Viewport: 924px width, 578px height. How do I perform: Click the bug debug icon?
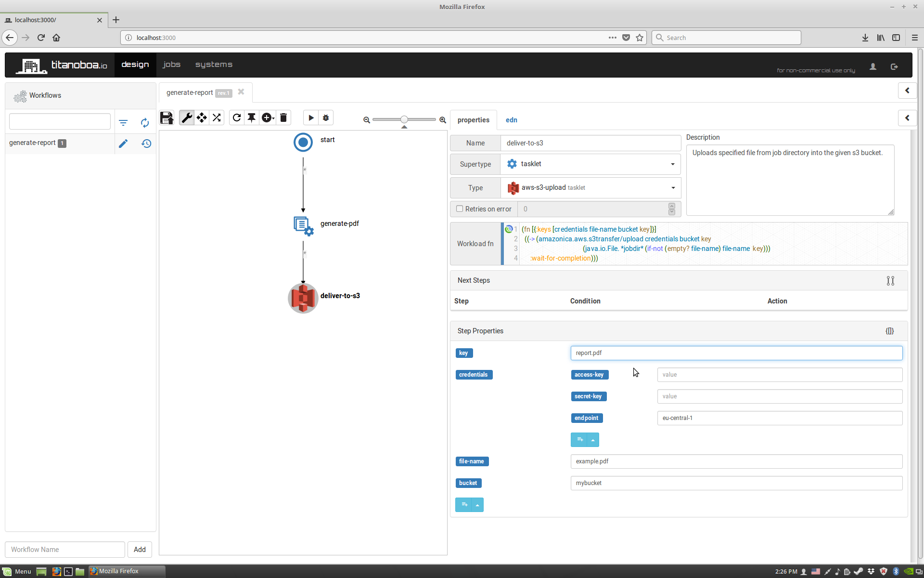(326, 118)
